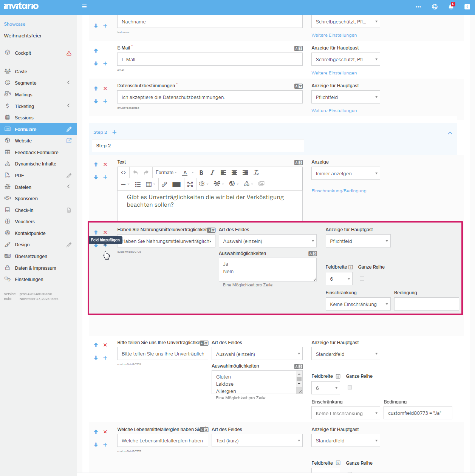Click the globe language icon in header

tap(435, 7)
